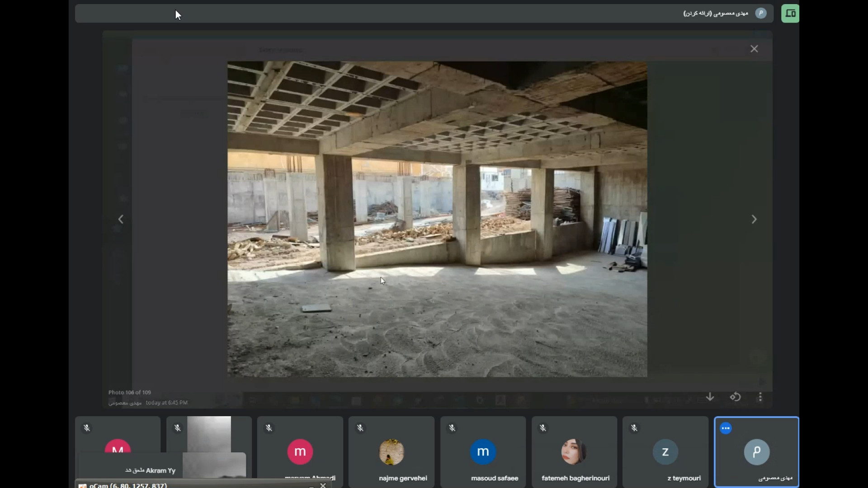Click the presenter avatar in top bar
868x488 pixels.
click(761, 14)
